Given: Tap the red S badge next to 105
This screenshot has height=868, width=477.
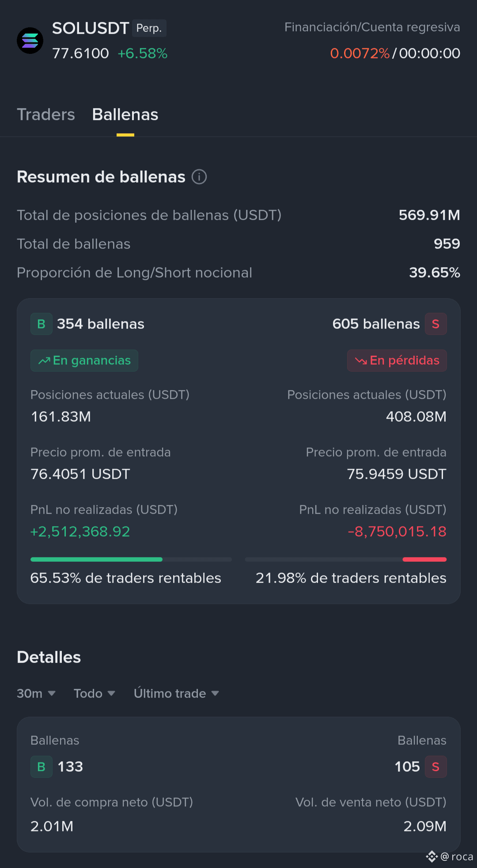Looking at the screenshot, I should (x=436, y=767).
